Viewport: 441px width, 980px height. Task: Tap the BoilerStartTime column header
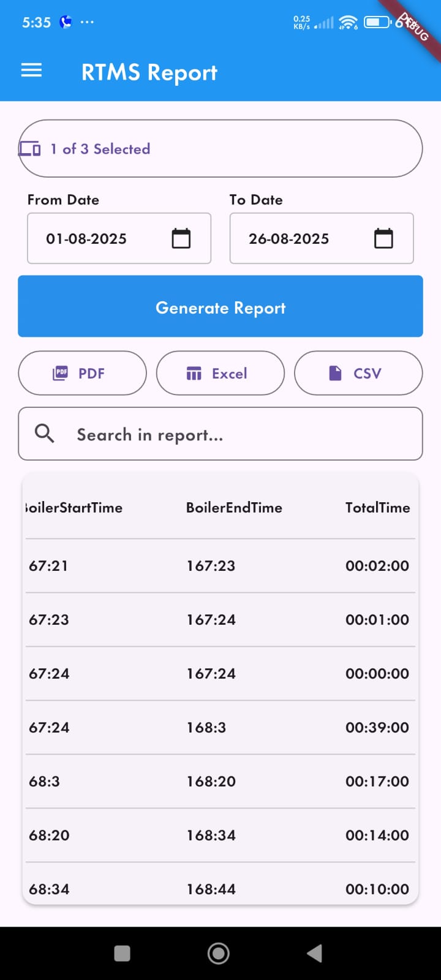tap(75, 507)
